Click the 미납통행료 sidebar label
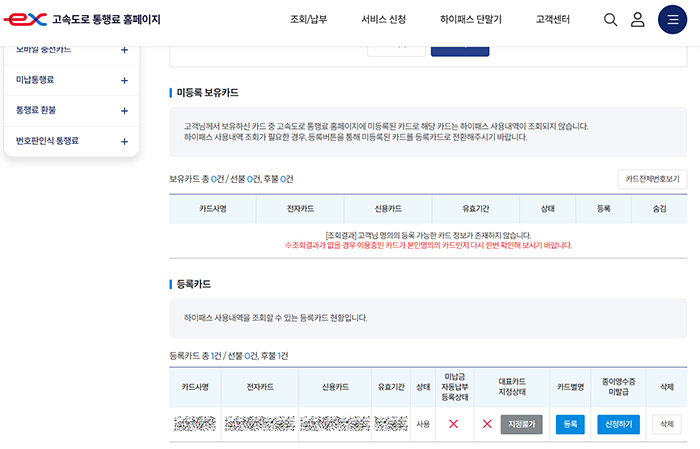 [35, 80]
